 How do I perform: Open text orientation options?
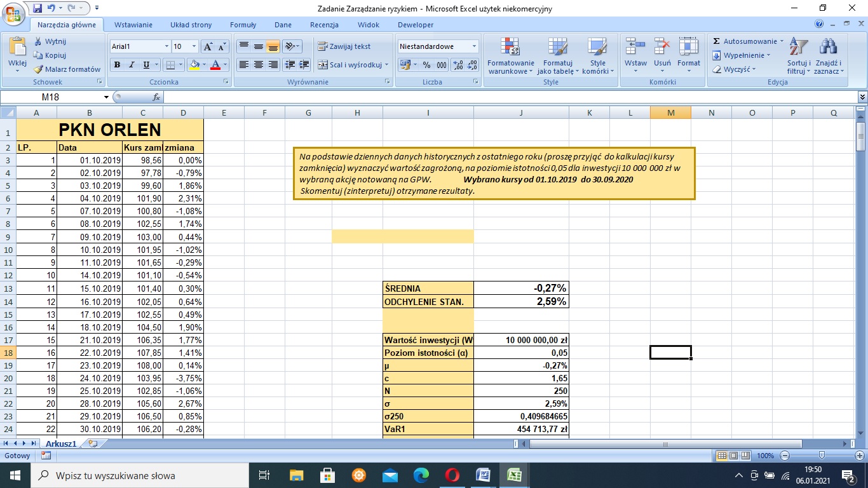pyautogui.click(x=292, y=46)
